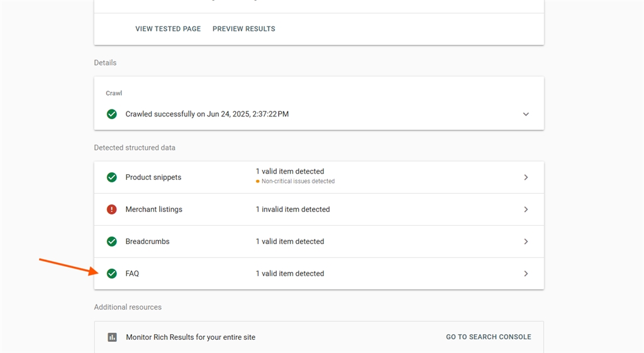This screenshot has height=353, width=644.
Task: Expand the Crawl details chevron
Action: tap(526, 114)
